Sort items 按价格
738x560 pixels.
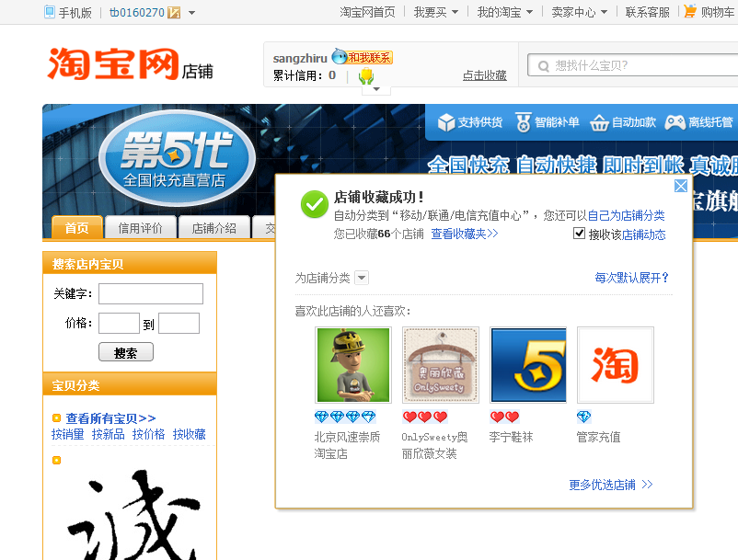149,434
